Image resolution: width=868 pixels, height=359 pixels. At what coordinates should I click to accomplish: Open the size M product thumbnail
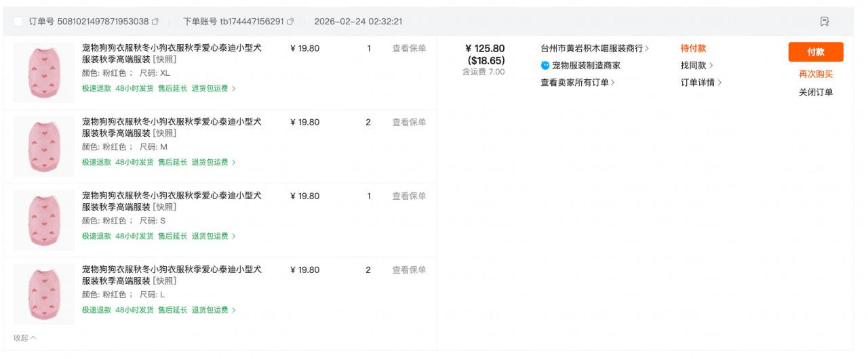click(x=44, y=146)
